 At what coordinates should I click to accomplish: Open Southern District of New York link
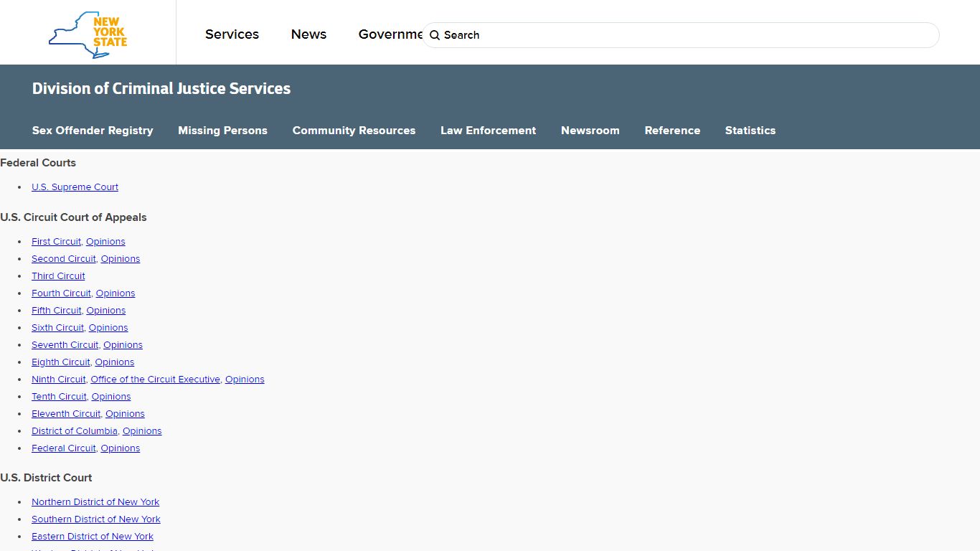(96, 519)
